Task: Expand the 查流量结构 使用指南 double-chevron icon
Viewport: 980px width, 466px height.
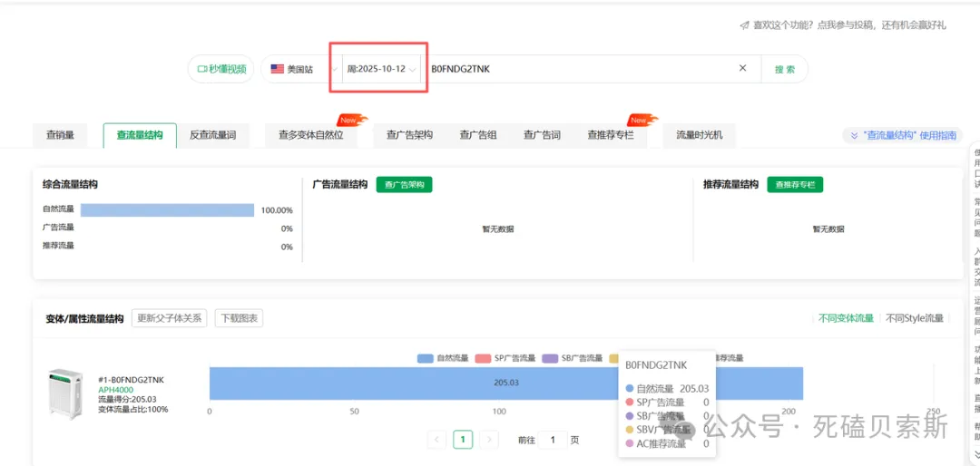Action: coord(852,136)
